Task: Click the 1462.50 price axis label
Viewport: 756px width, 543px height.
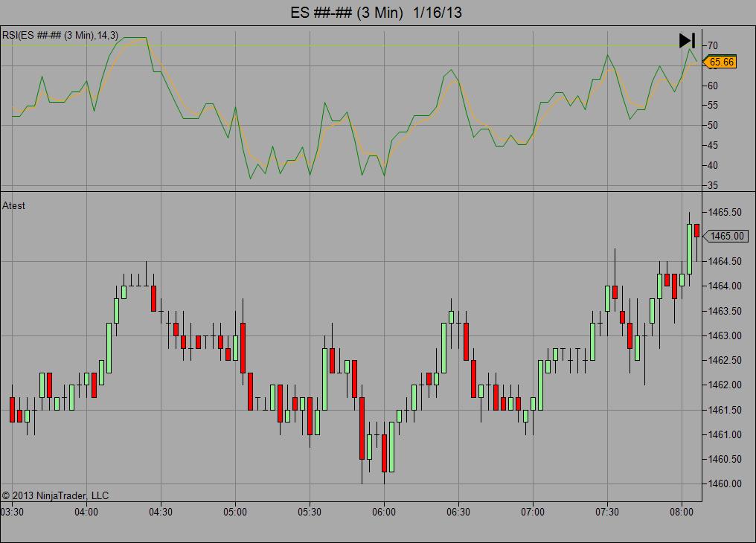Action: pyautogui.click(x=725, y=361)
